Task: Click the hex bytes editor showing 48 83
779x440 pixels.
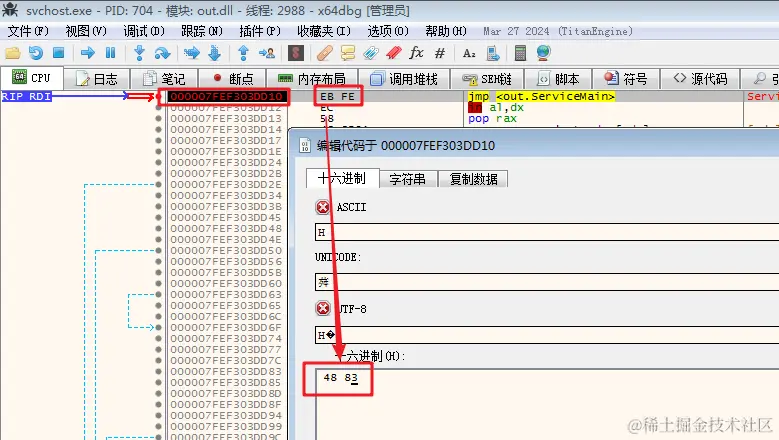Action: pos(546,404)
